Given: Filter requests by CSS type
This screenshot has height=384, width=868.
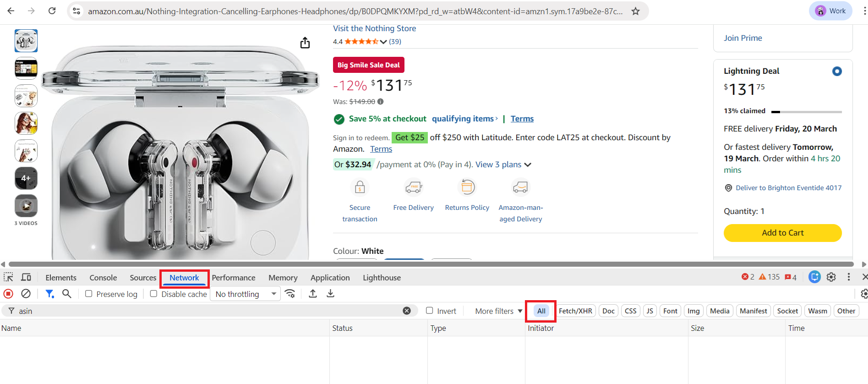Looking at the screenshot, I should point(631,311).
